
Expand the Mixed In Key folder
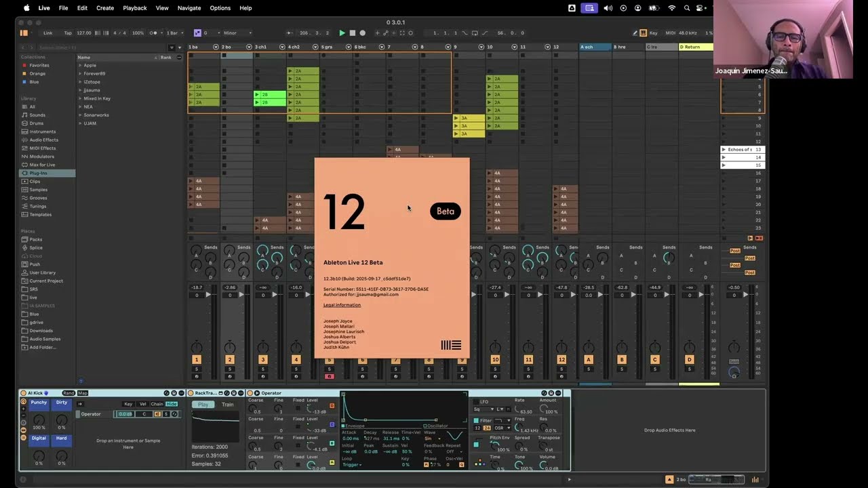[x=80, y=98]
